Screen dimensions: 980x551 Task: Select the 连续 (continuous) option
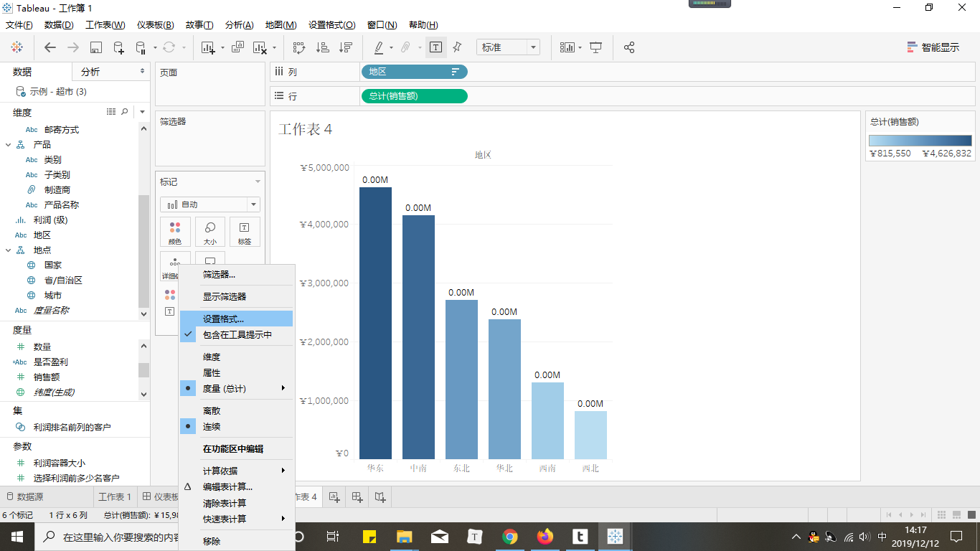(212, 426)
